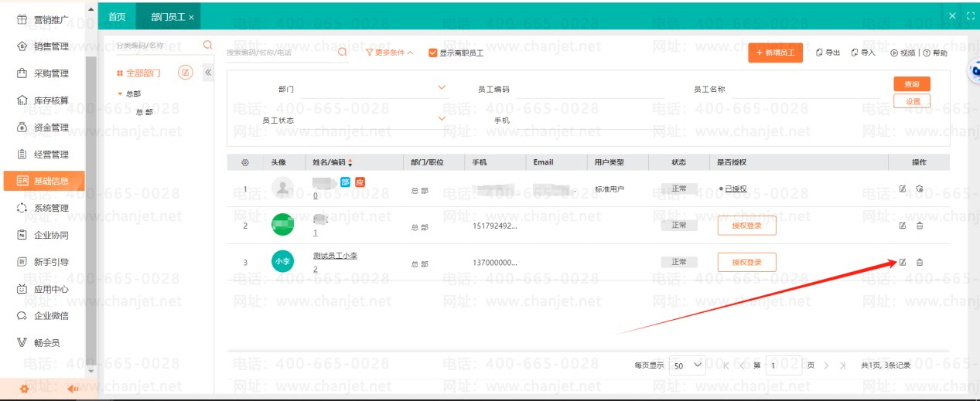Screen dimensions: 980x401
Task: Click the delete trash icon in row 2
Action: 920,226
